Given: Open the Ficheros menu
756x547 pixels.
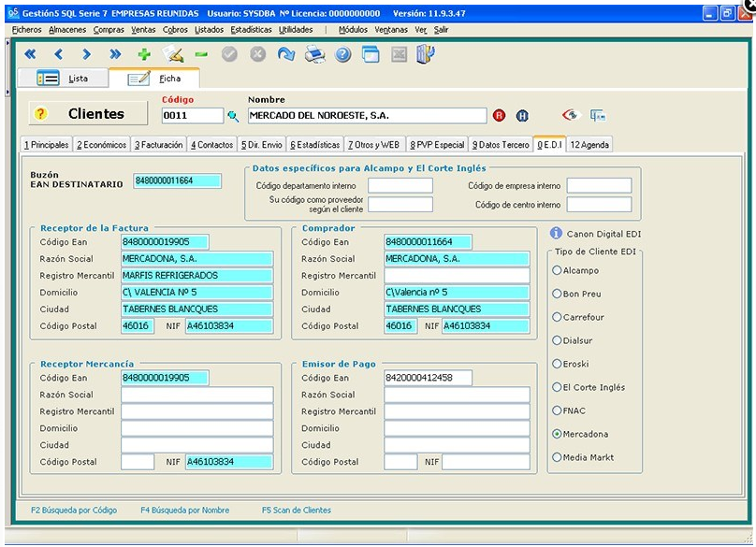Looking at the screenshot, I should click(x=27, y=30).
